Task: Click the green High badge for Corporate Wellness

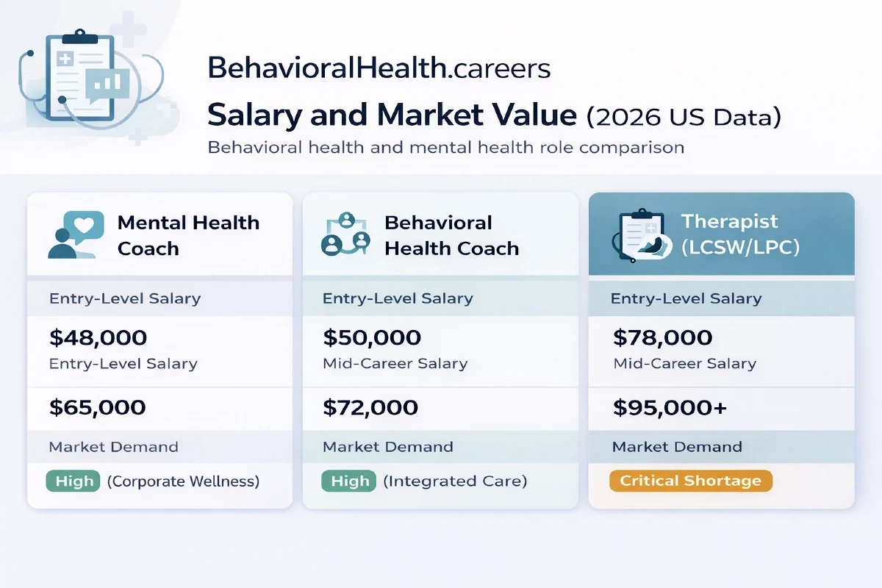Action: pyautogui.click(x=74, y=481)
